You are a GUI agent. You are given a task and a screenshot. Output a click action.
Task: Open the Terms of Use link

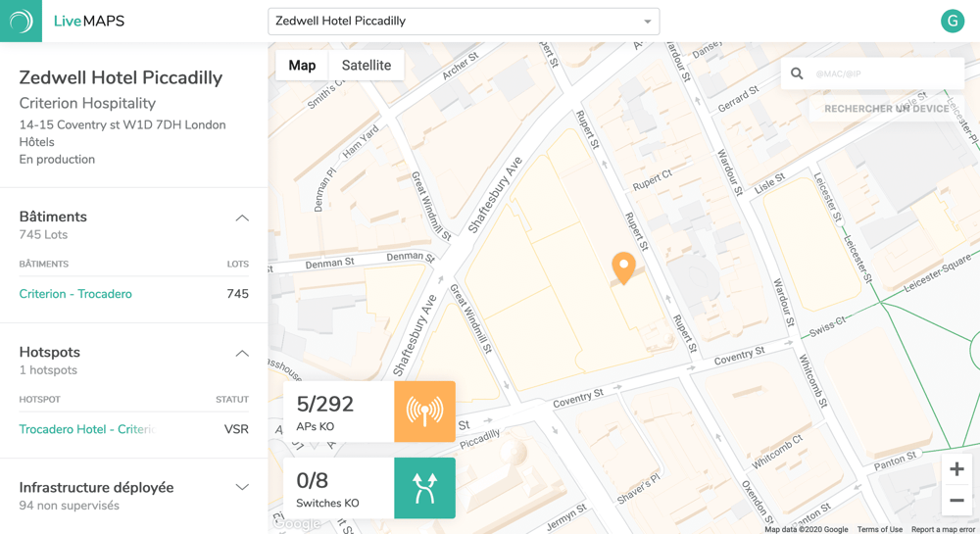point(879,529)
